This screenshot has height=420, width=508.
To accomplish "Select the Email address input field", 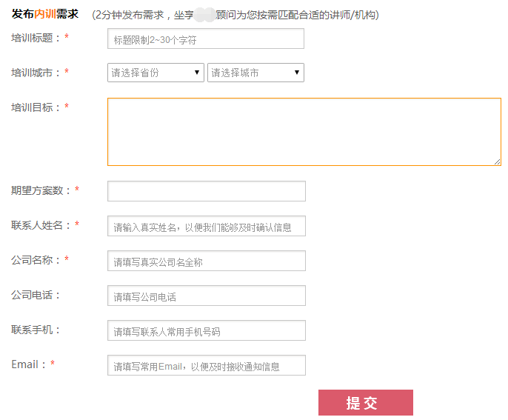I will pyautogui.click(x=206, y=366).
